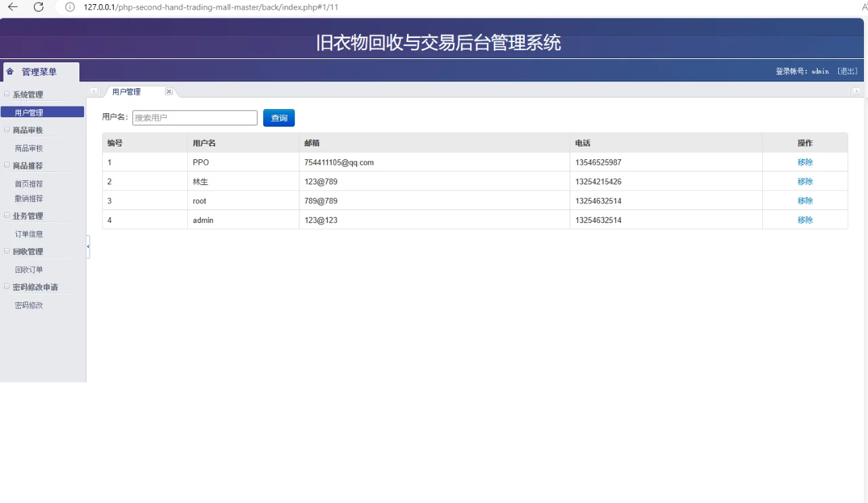Click the site info icon in address bar
This screenshot has width=868, height=503.
click(69, 7)
